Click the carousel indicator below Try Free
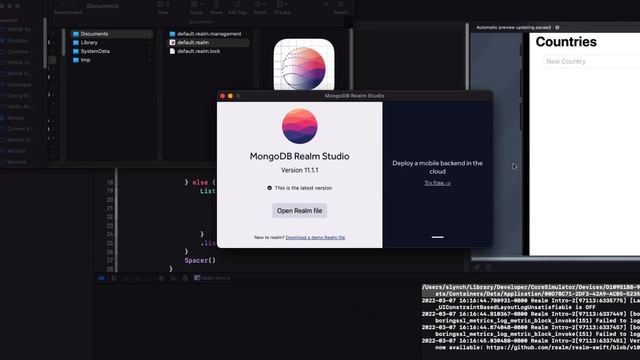This screenshot has width=640, height=360. [x=438, y=237]
